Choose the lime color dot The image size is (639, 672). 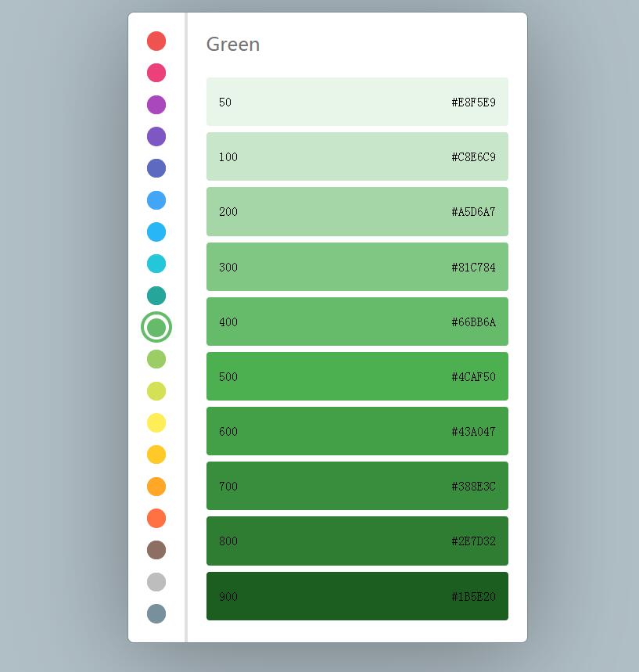click(156, 391)
